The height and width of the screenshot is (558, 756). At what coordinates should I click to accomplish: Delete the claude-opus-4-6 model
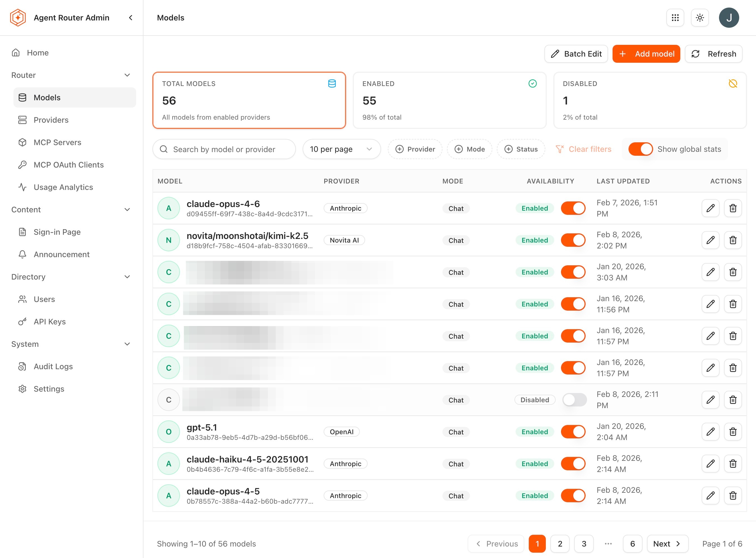733,208
